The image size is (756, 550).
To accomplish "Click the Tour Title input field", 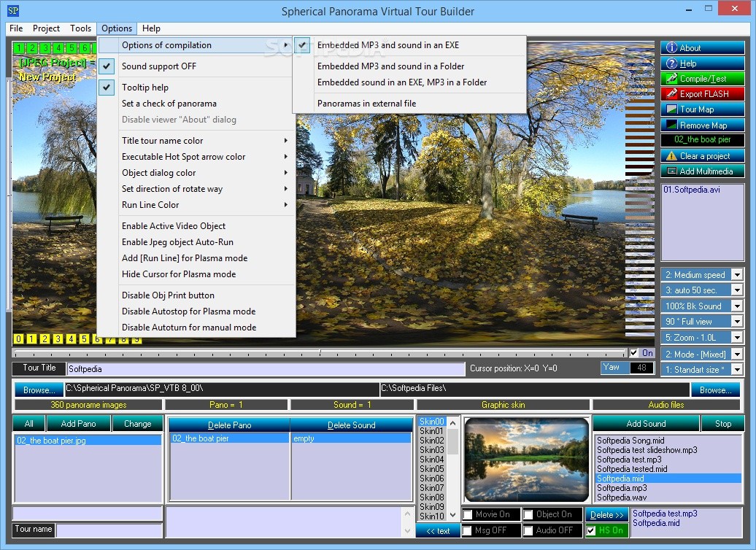I will coord(266,369).
